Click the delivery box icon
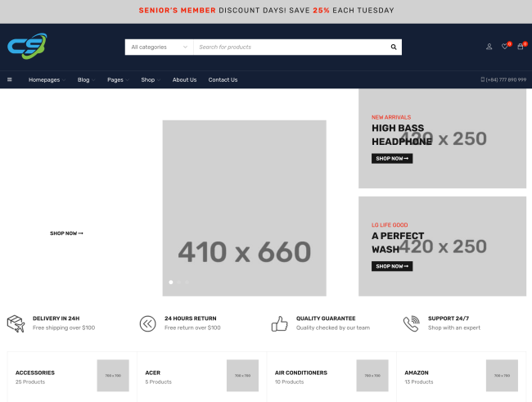532x402 pixels. pyautogui.click(x=16, y=323)
